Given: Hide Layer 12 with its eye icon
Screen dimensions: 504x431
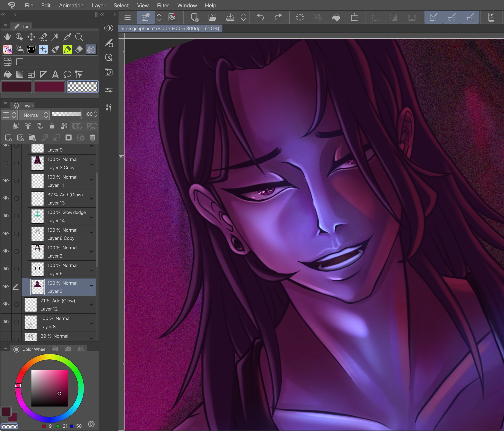Looking at the screenshot, I should tap(6, 304).
